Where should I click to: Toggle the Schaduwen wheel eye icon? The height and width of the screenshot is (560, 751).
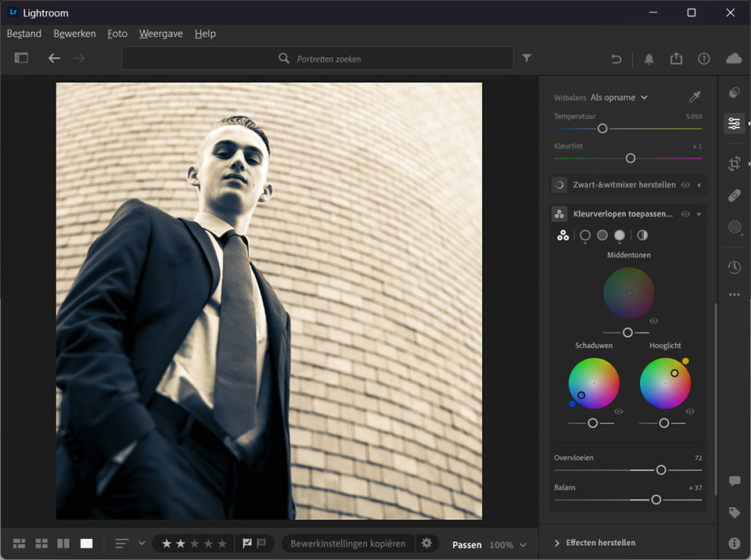(619, 411)
